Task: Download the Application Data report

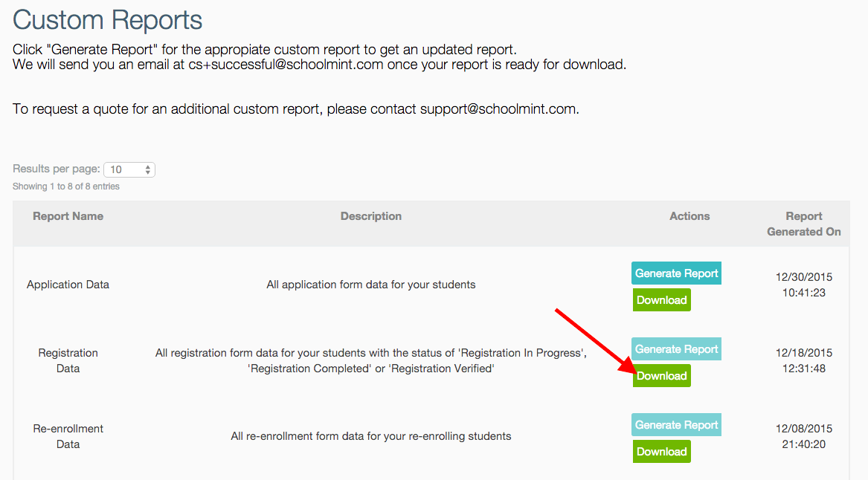Action: coord(661,300)
